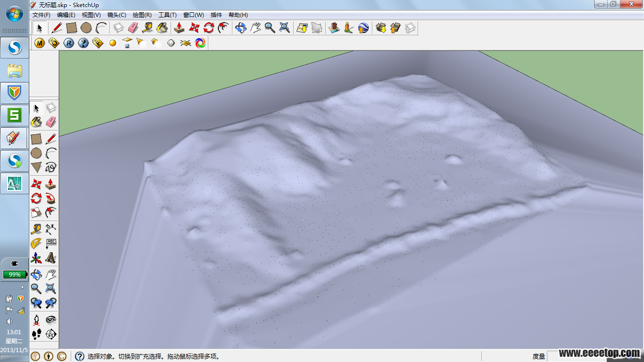Choose the Walk footprints tool
644x362 pixels.
pos(36,335)
